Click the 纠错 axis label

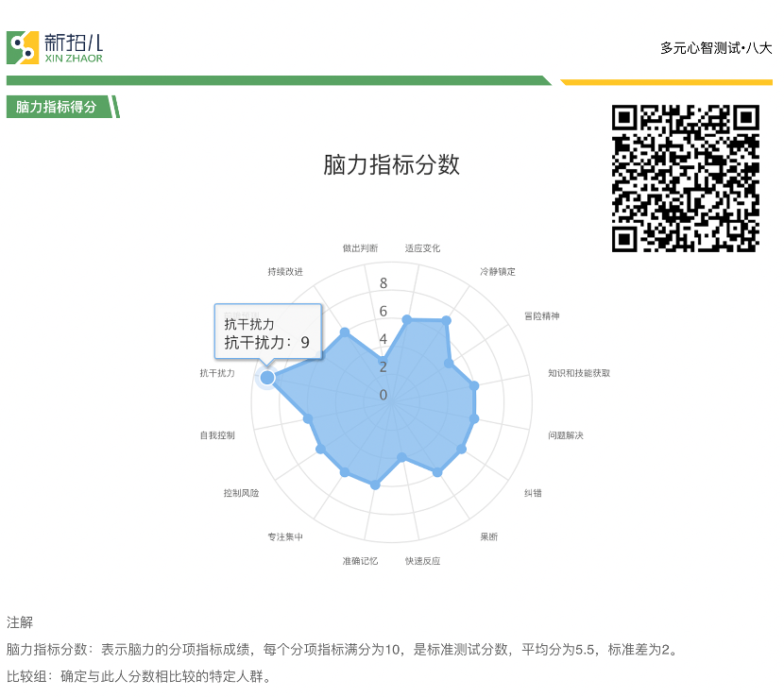pos(533,493)
